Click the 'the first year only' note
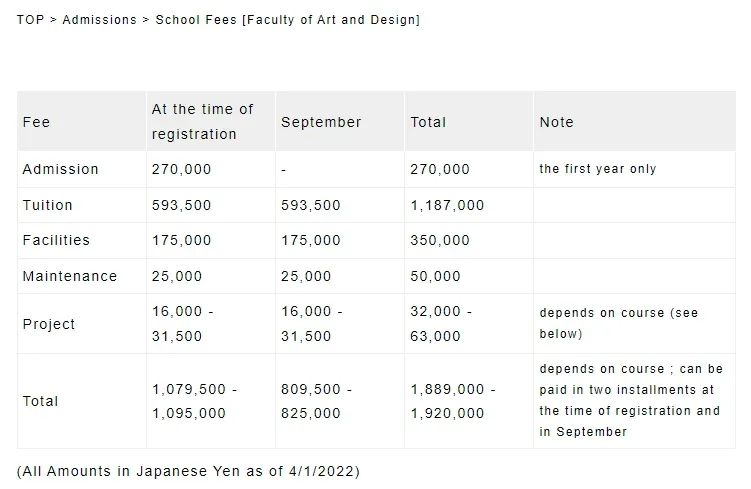 [x=597, y=169]
